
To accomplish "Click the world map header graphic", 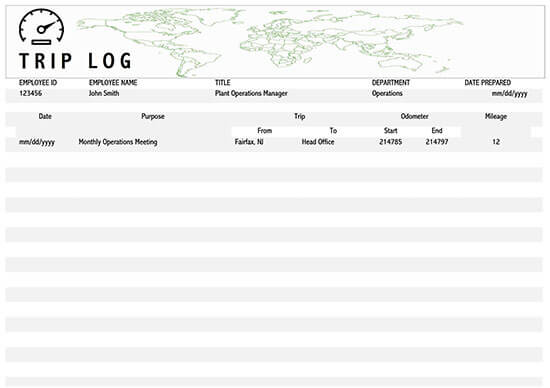I will click(x=270, y=42).
